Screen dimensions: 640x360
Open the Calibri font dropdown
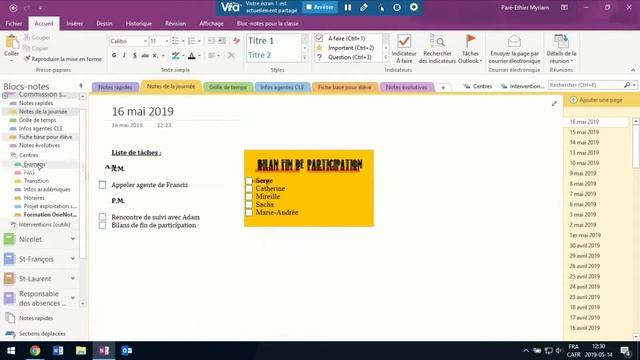point(145,41)
